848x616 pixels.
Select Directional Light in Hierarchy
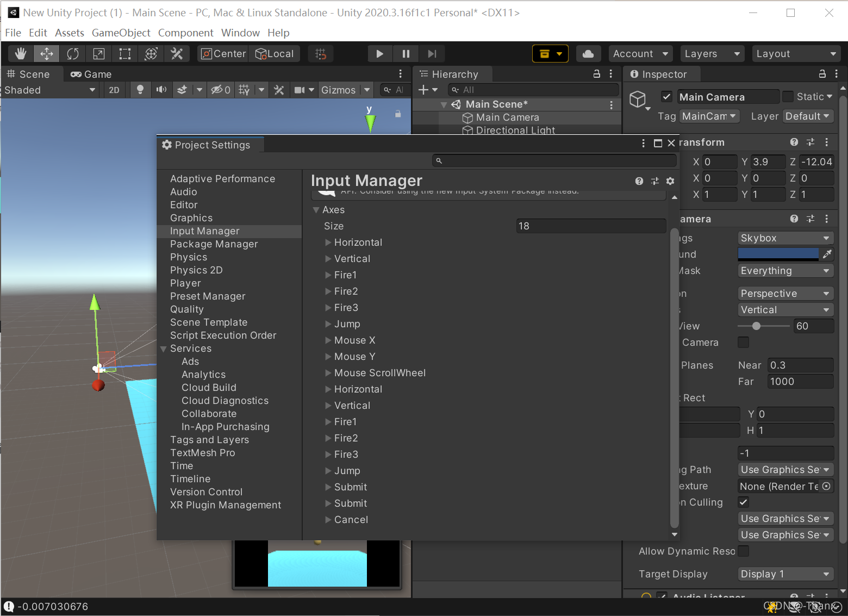pyautogui.click(x=515, y=130)
